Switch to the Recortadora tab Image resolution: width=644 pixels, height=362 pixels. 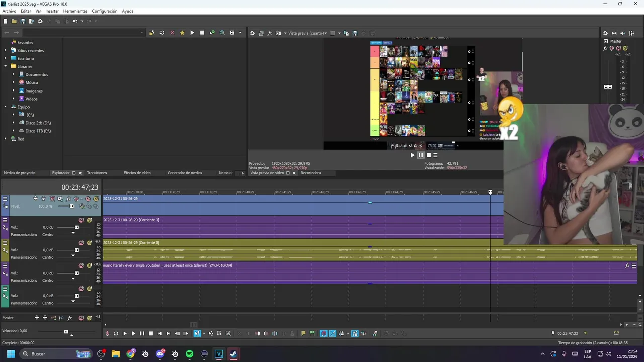[311, 173]
